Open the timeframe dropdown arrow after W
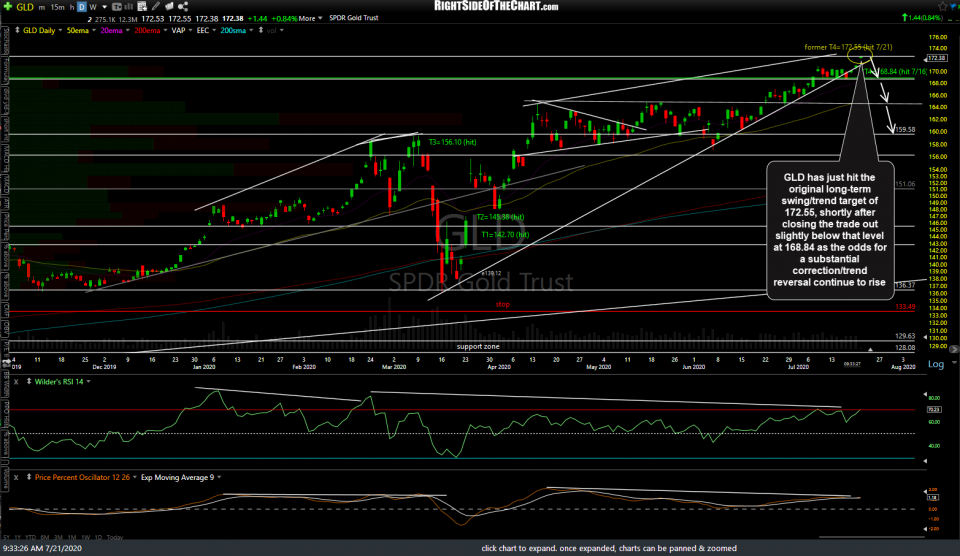 click(x=105, y=7)
